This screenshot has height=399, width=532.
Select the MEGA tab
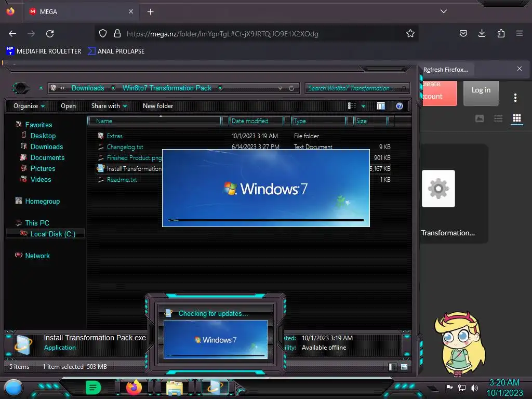[x=82, y=11]
